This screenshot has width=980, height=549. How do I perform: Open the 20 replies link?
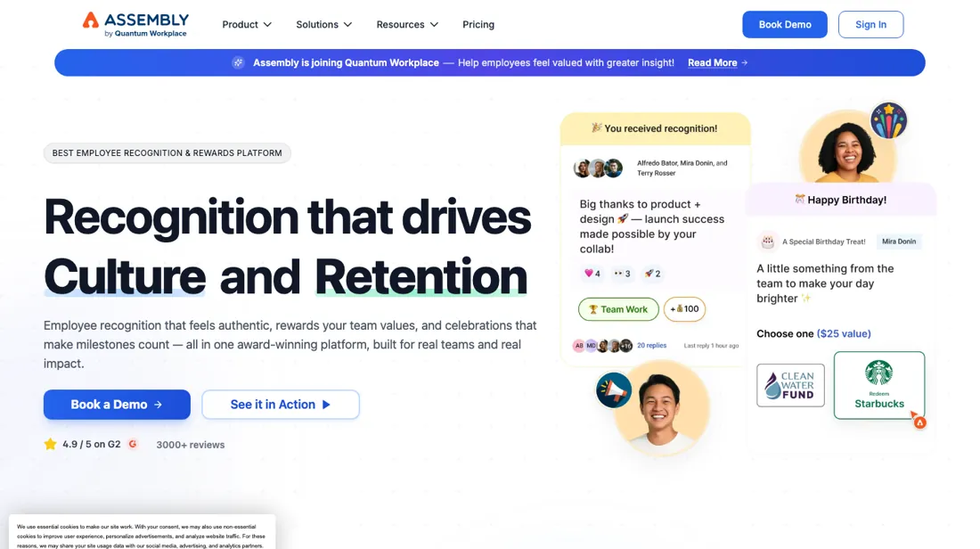651,345
